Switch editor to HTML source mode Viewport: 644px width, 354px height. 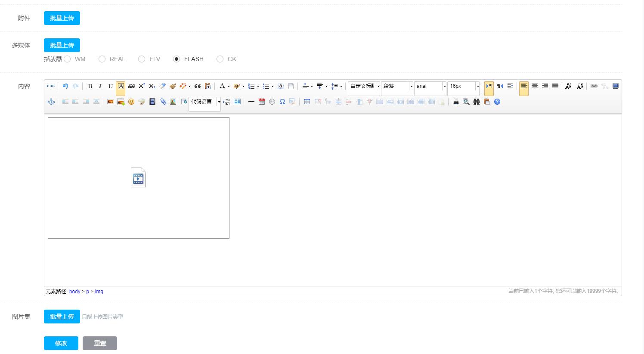click(x=51, y=86)
